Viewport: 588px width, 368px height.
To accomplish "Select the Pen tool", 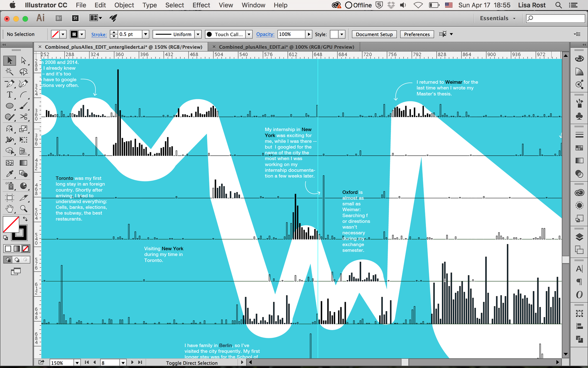I will (x=9, y=84).
